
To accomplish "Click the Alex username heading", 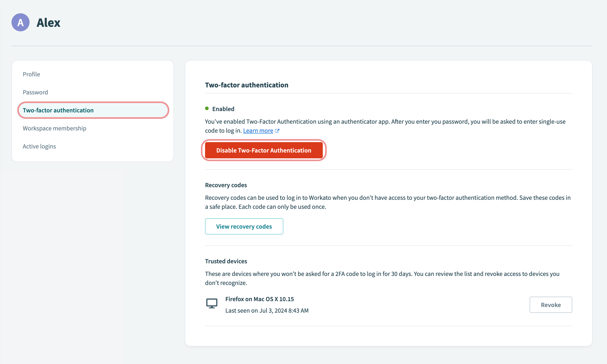I will click(x=48, y=22).
